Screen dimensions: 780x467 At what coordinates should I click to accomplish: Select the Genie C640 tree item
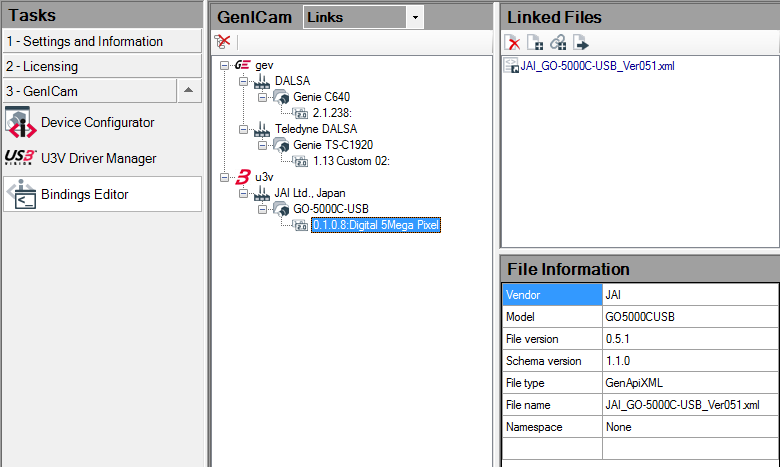pyautogui.click(x=321, y=97)
